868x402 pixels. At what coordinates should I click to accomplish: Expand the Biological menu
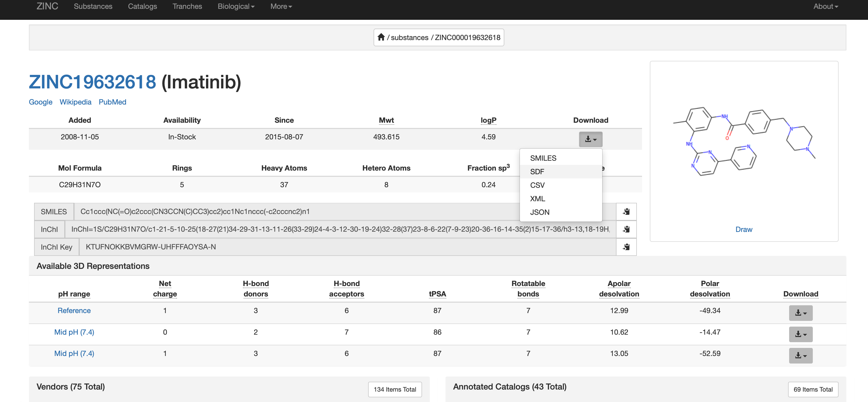click(236, 7)
